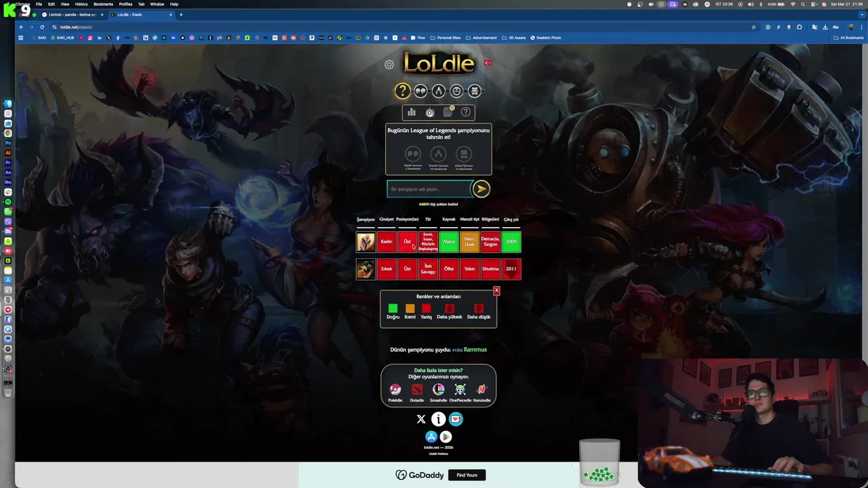Click the red 2011 release year cell
Image resolution: width=868 pixels, height=488 pixels.
click(x=511, y=269)
